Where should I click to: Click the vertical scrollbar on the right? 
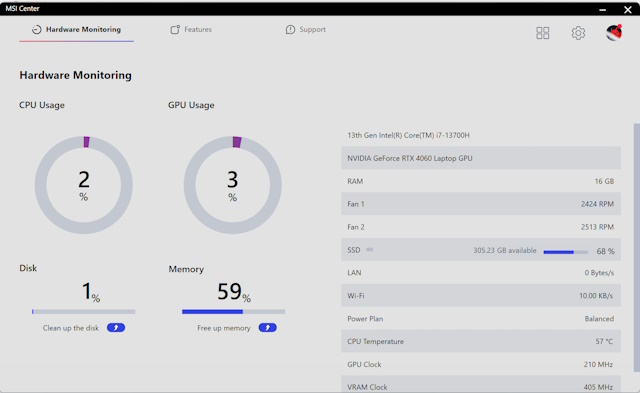(636, 247)
